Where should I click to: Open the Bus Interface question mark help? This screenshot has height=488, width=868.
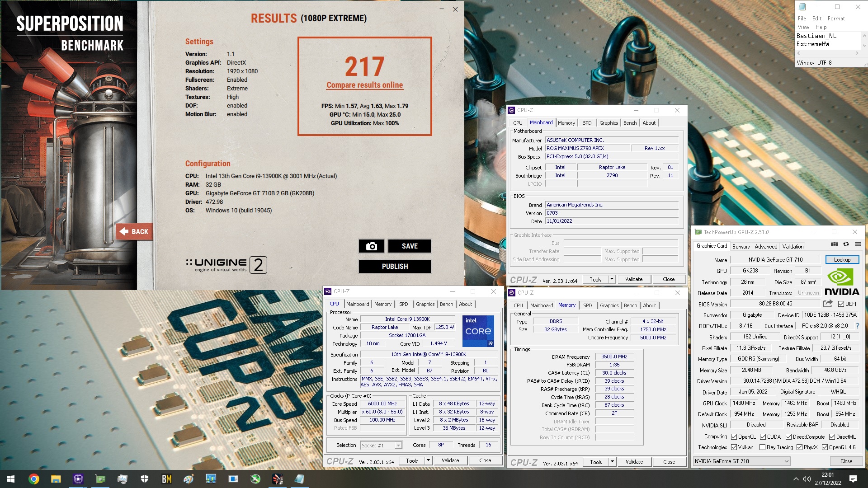point(858,325)
